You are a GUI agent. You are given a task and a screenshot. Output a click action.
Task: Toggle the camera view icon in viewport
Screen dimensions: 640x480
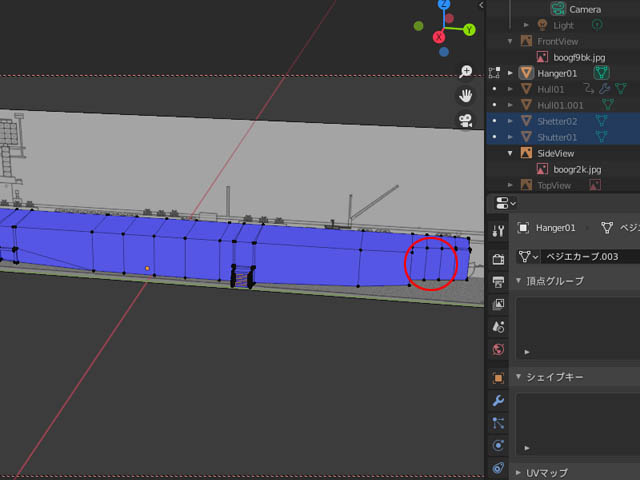coord(465,120)
